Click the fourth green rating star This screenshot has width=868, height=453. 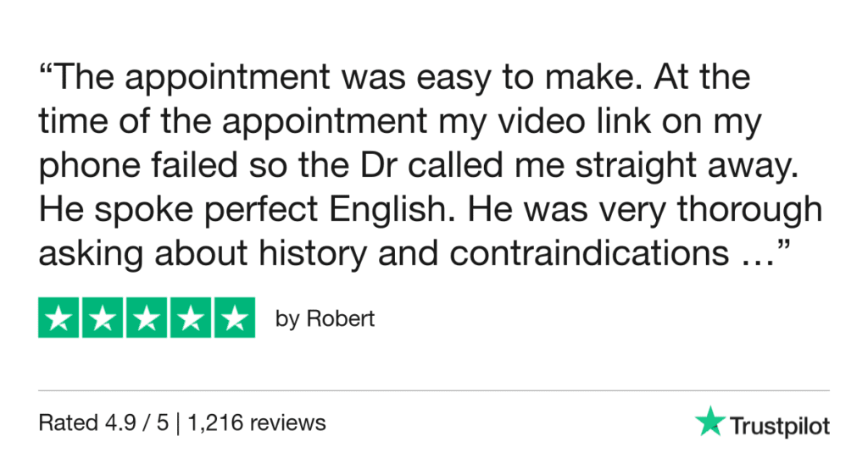coord(191,318)
